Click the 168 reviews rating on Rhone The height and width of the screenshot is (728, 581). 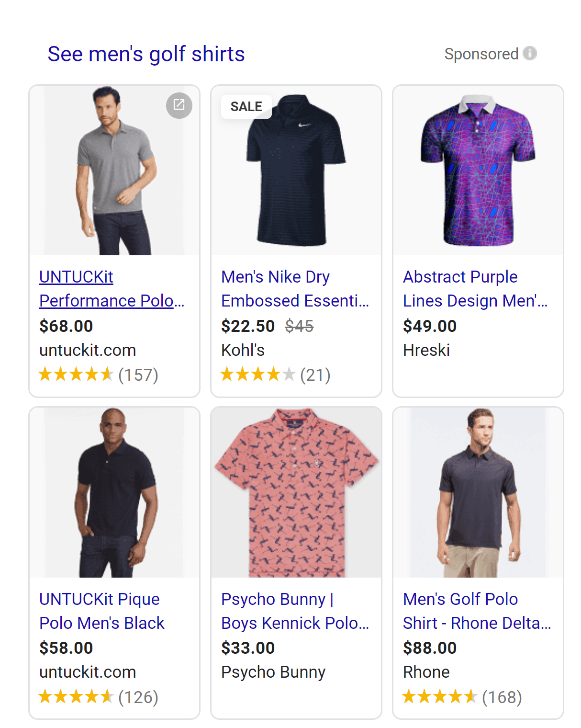coord(462,697)
